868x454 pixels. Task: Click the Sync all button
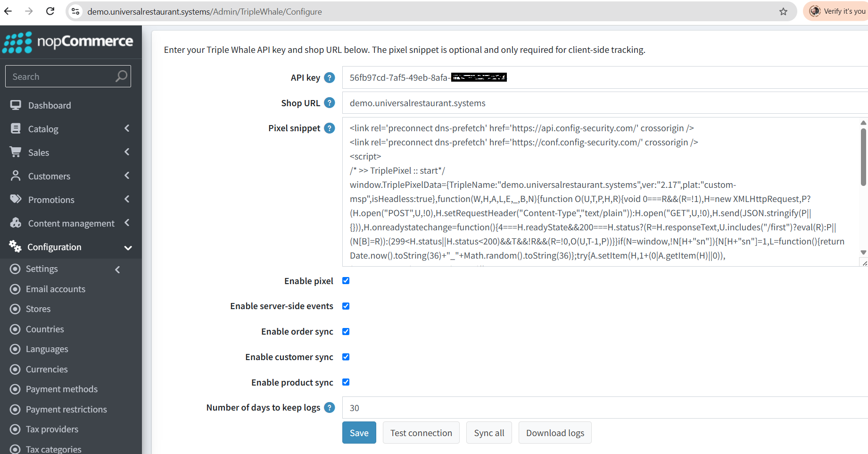coord(489,433)
